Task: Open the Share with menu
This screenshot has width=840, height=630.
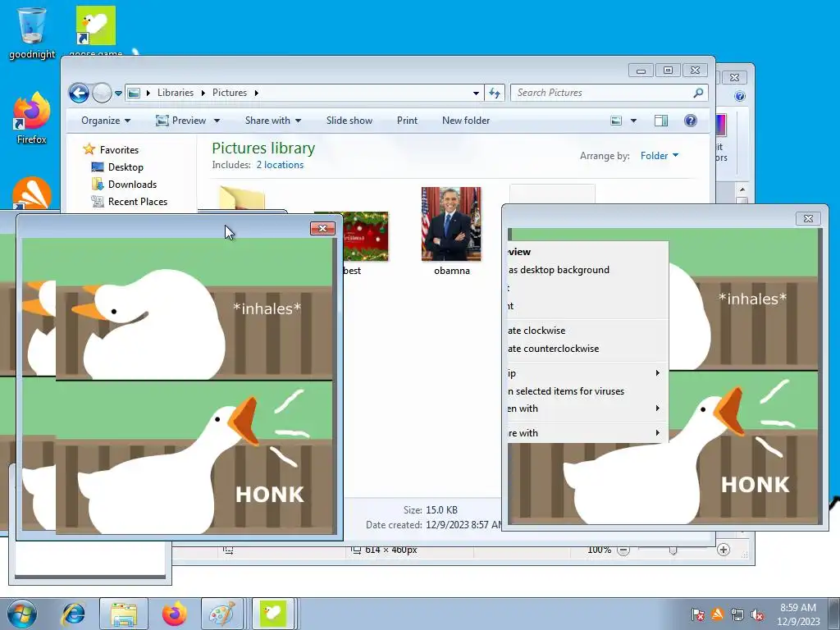Action: [x=272, y=121]
